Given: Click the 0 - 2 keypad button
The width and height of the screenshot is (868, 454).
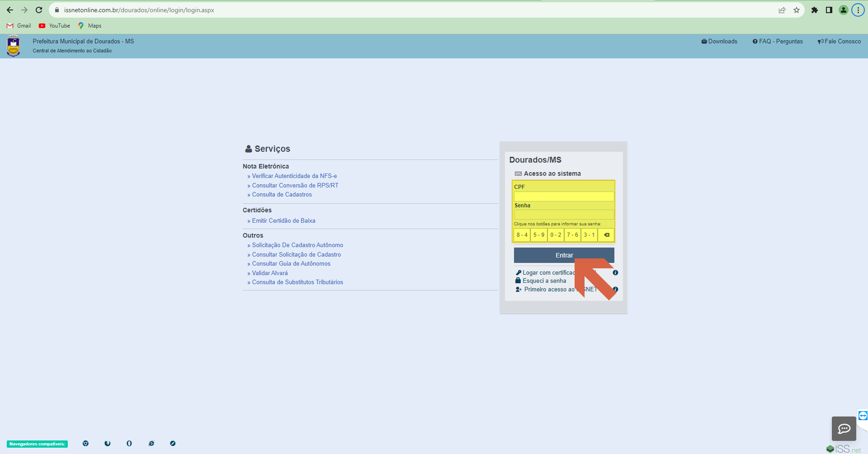Looking at the screenshot, I should tap(556, 235).
